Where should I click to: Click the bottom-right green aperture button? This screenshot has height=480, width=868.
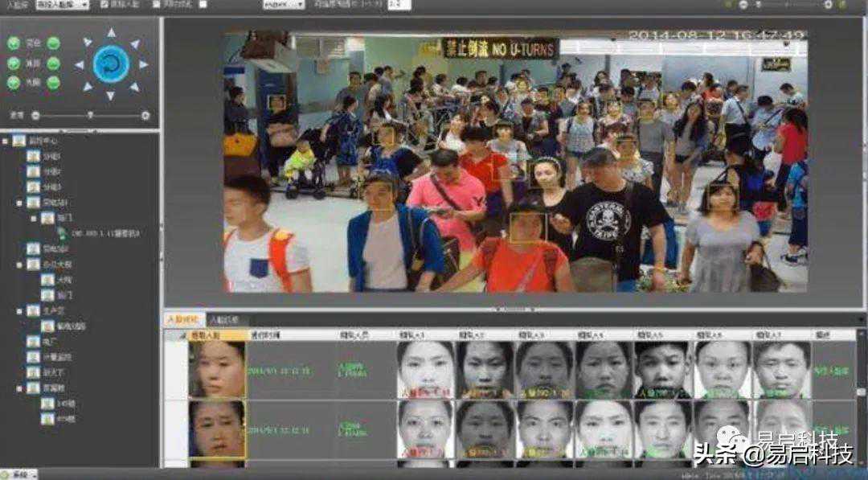coord(53,82)
